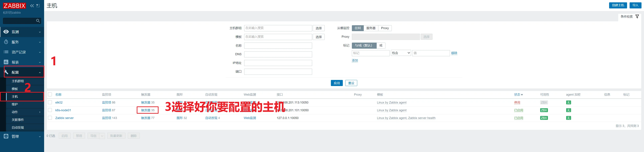The height and width of the screenshot is (152, 644).
Task: Click the 创建主机 button
Action: (618, 5)
